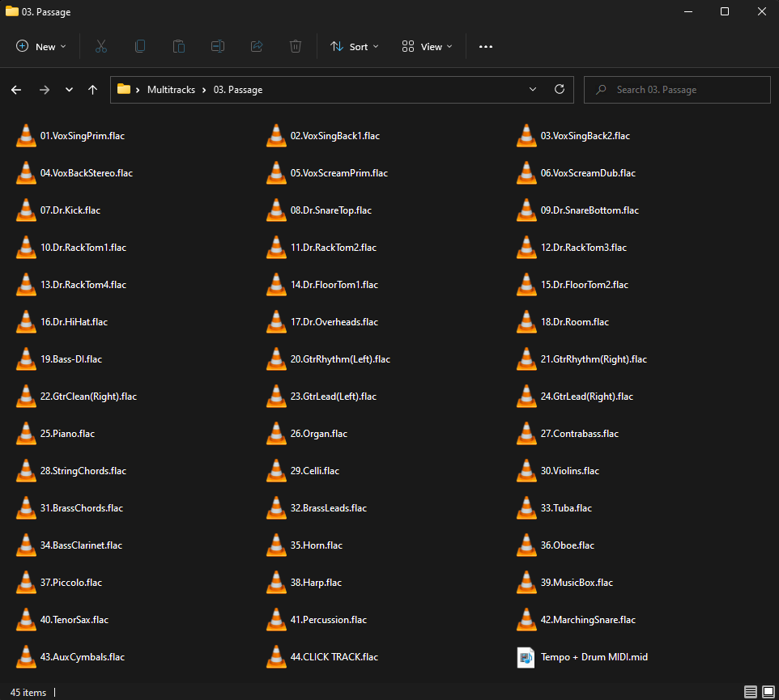Select the Rename icon

point(217,46)
